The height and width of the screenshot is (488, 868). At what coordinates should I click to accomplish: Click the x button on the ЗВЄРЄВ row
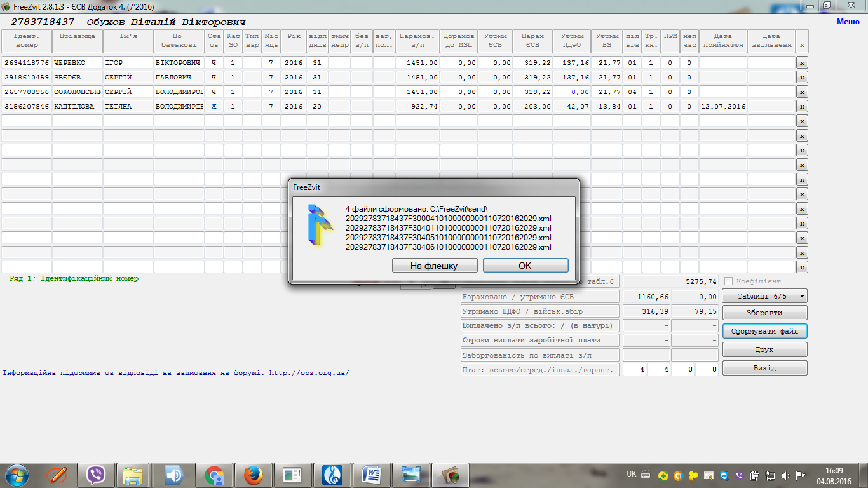pos(802,77)
